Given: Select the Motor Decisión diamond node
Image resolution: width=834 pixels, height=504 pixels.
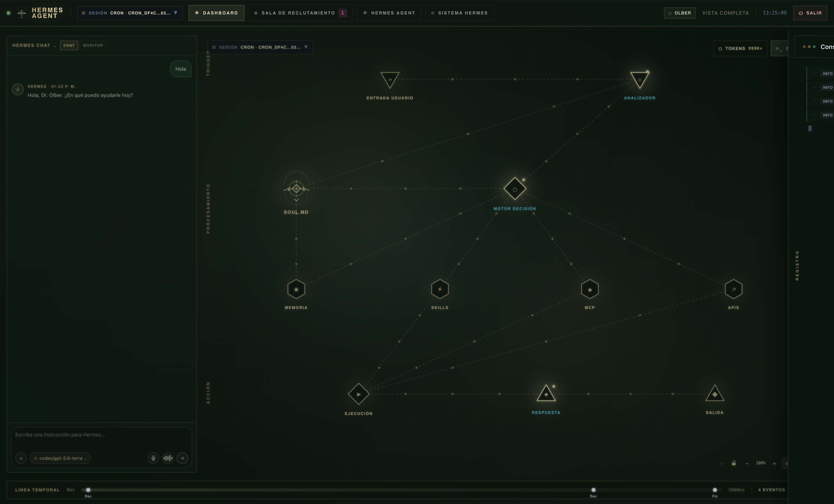Looking at the screenshot, I should (x=515, y=189).
